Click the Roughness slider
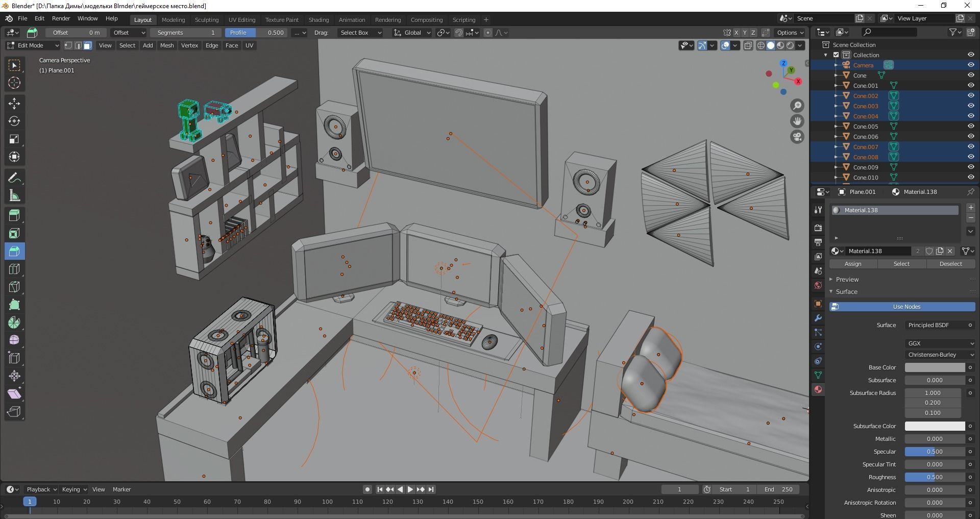 935,477
